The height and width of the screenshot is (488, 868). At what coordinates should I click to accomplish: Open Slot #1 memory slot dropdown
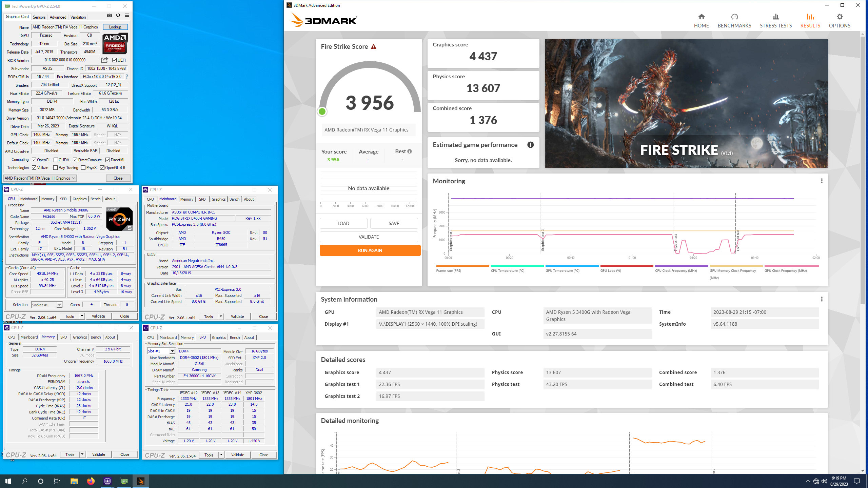161,351
